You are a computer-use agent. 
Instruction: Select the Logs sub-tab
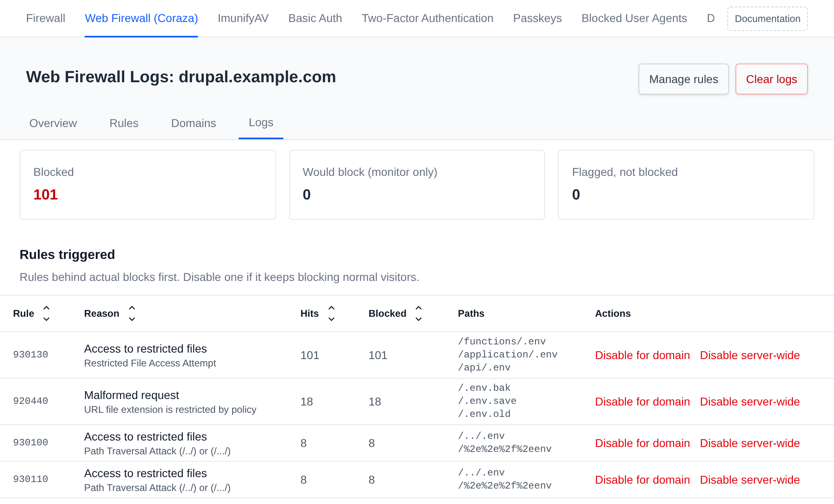click(x=261, y=123)
